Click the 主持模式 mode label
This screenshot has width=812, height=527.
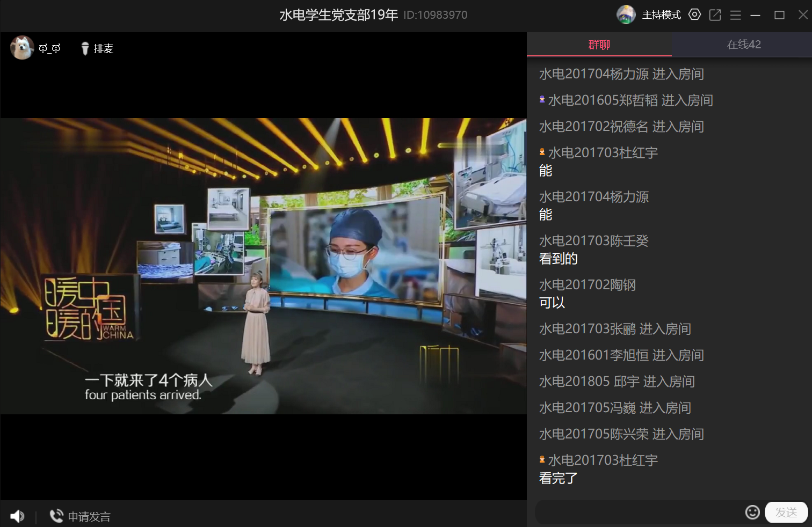click(x=661, y=15)
